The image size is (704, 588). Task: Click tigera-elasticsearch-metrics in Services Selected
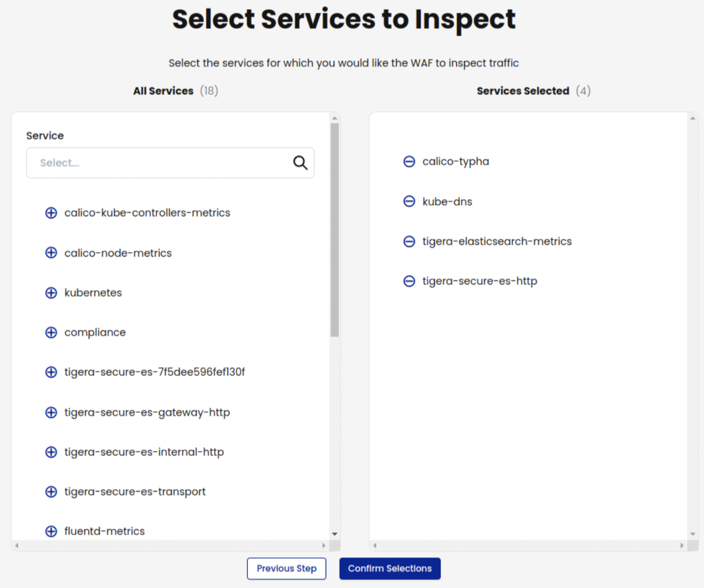[497, 241]
